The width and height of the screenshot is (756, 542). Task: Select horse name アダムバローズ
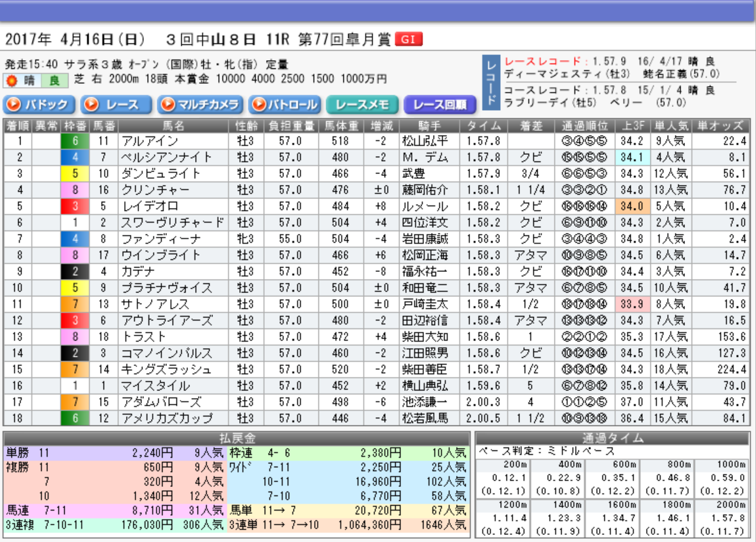click(161, 402)
